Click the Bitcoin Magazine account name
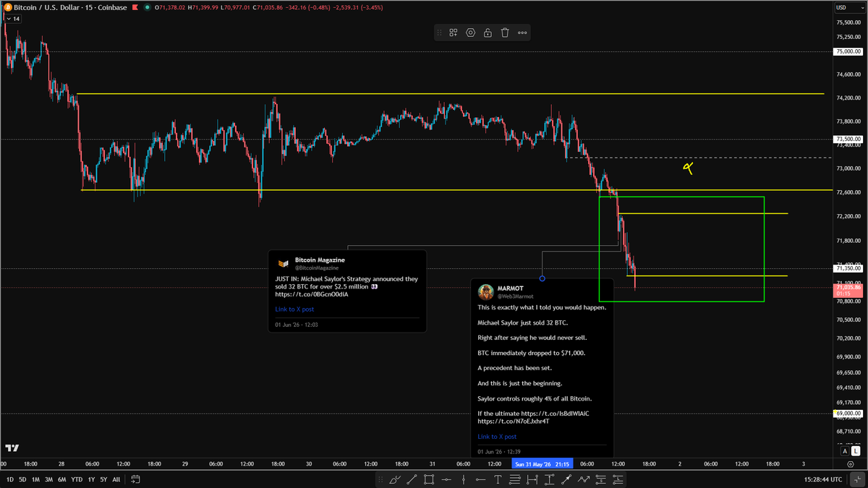868x488 pixels. click(320, 260)
